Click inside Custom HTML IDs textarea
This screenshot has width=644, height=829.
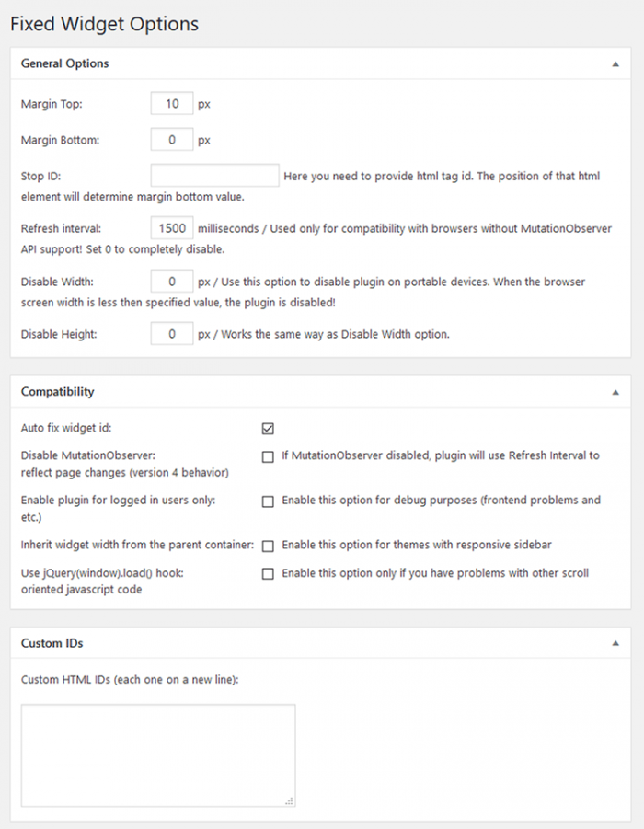point(157,756)
